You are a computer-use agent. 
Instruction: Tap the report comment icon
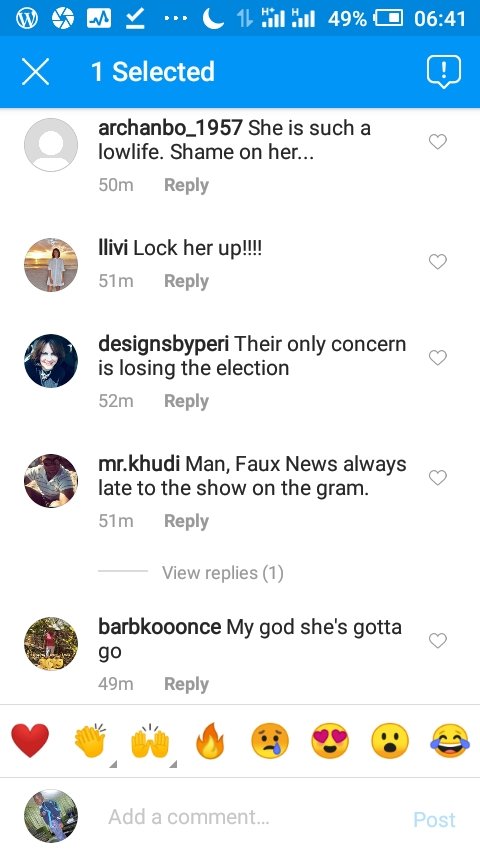[x=443, y=72]
